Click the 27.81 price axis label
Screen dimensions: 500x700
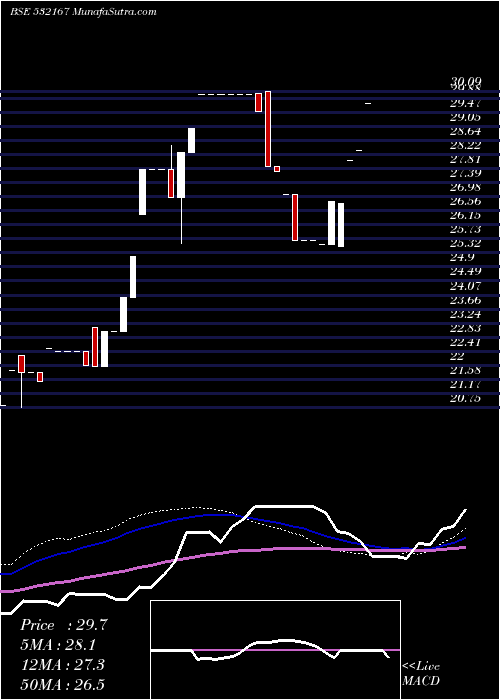tap(466, 159)
